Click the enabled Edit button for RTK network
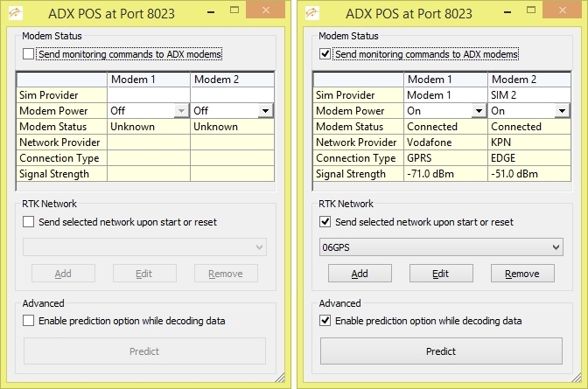This screenshot has height=389, width=588. click(x=441, y=274)
